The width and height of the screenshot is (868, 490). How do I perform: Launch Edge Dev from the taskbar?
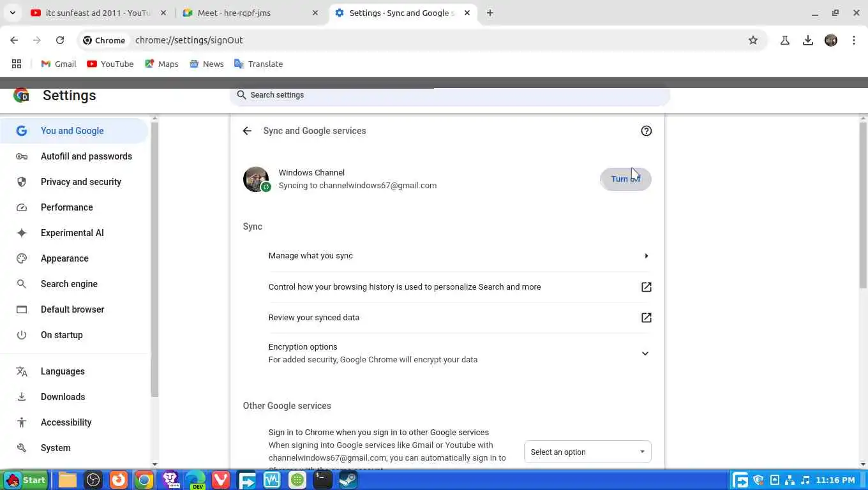(x=195, y=480)
